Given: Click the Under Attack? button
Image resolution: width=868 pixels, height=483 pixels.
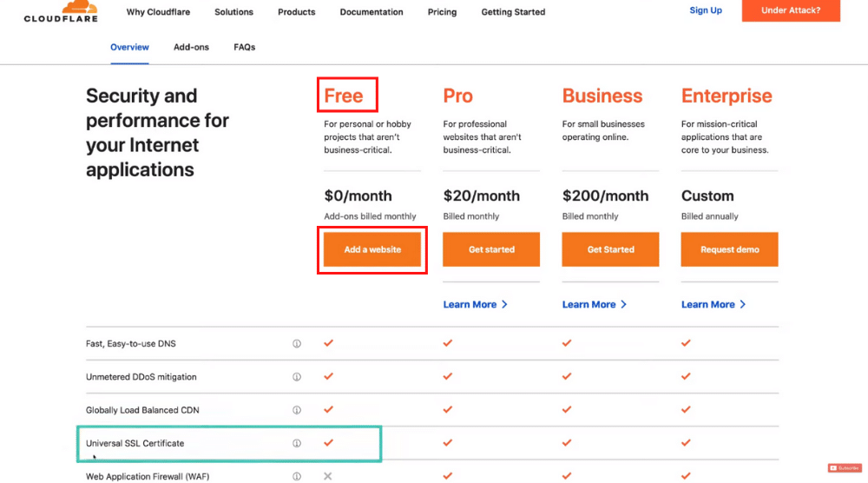Looking at the screenshot, I should click(791, 10).
